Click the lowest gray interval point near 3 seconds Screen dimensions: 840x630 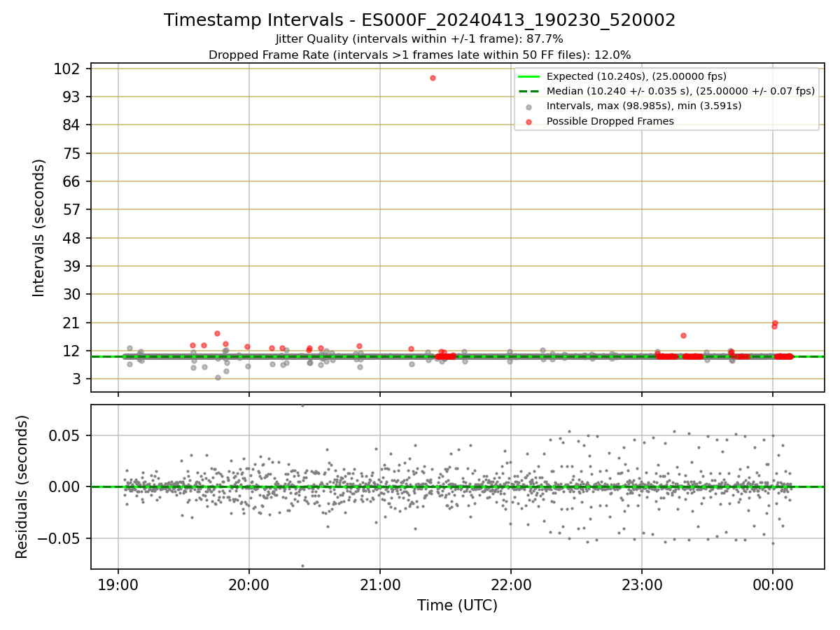pyautogui.click(x=218, y=377)
